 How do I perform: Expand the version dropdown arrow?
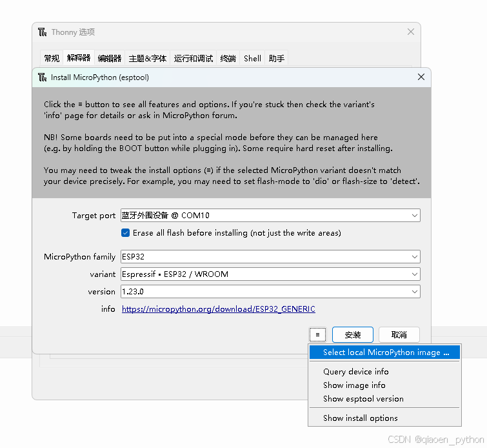414,292
